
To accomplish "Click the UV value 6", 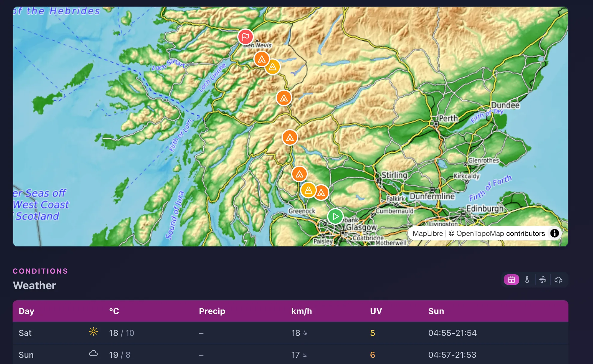I will click(373, 355).
